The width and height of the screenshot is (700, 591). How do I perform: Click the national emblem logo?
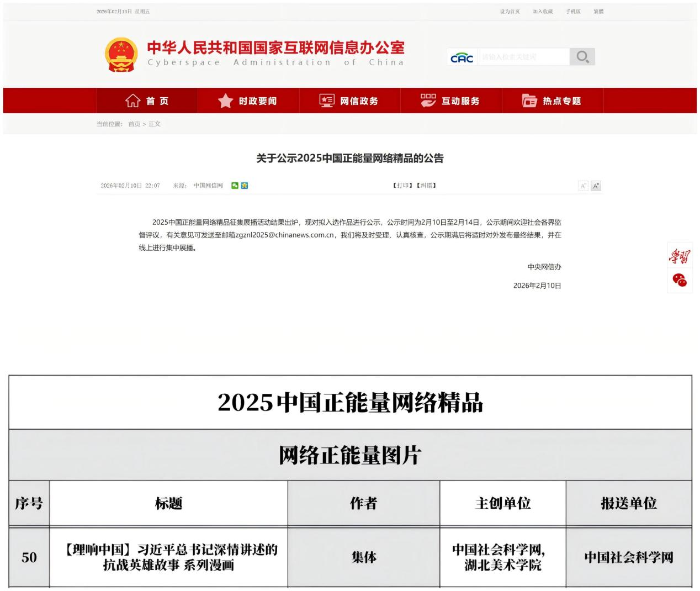point(121,55)
